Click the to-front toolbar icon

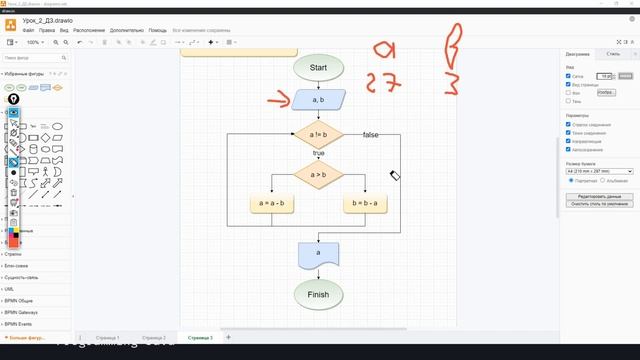click(x=119, y=42)
